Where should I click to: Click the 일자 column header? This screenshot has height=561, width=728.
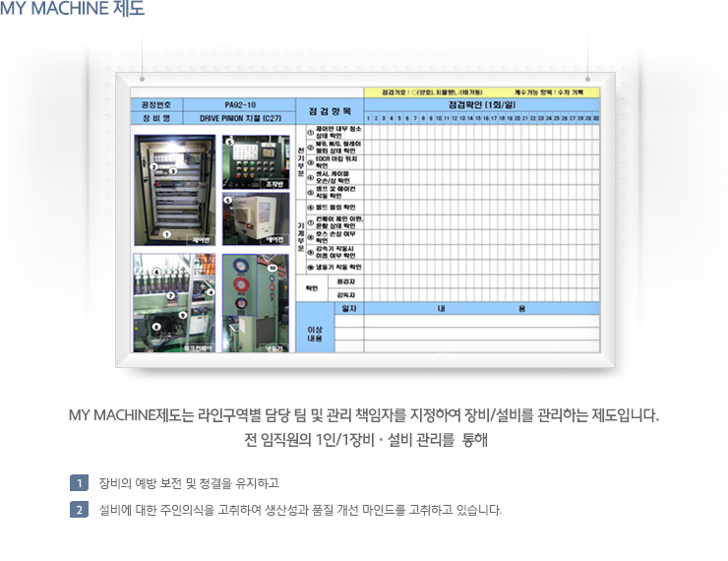(x=349, y=308)
